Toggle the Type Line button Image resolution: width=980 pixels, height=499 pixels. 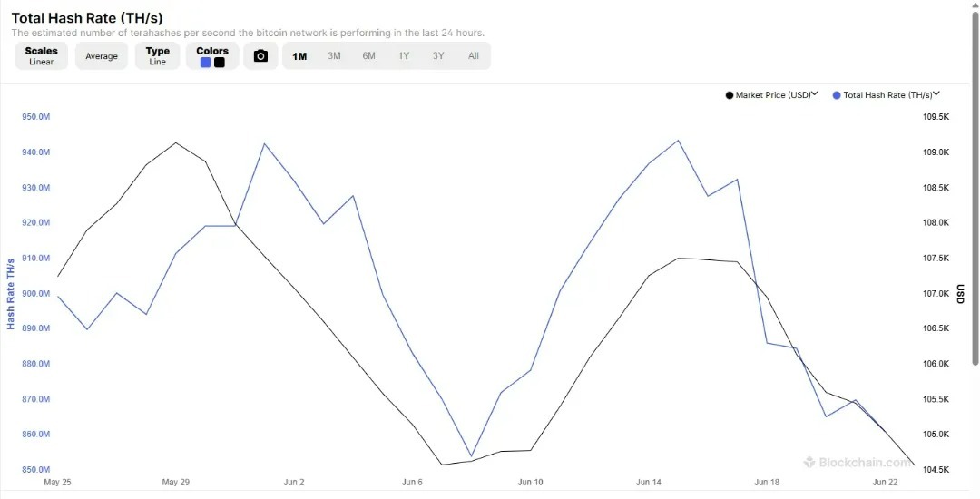(x=158, y=56)
